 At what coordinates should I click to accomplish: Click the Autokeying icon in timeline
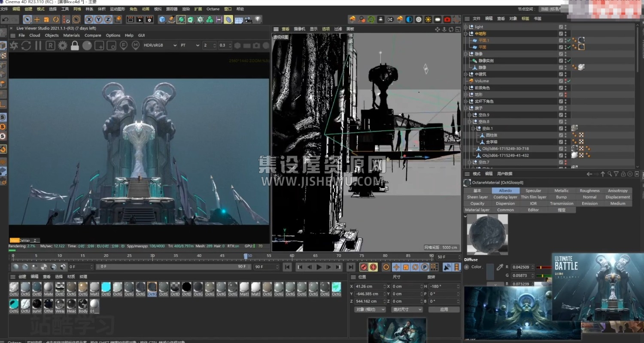pos(374,267)
